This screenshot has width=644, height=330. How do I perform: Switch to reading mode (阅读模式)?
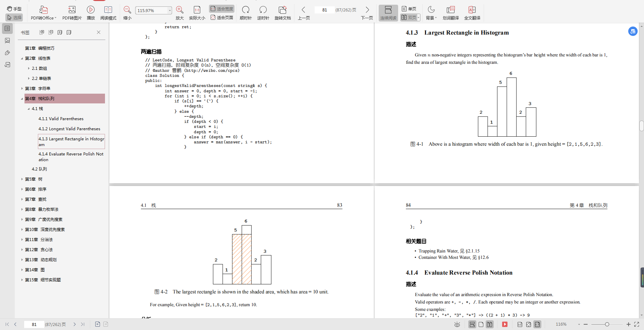(x=108, y=13)
